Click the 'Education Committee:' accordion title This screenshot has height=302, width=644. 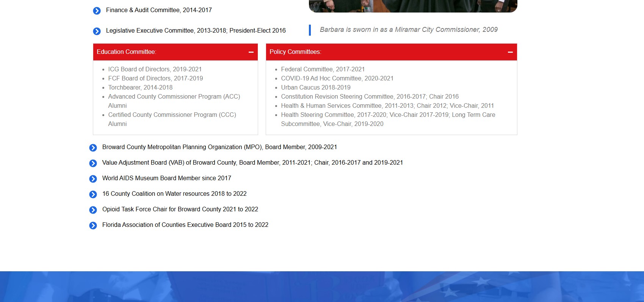tap(126, 52)
